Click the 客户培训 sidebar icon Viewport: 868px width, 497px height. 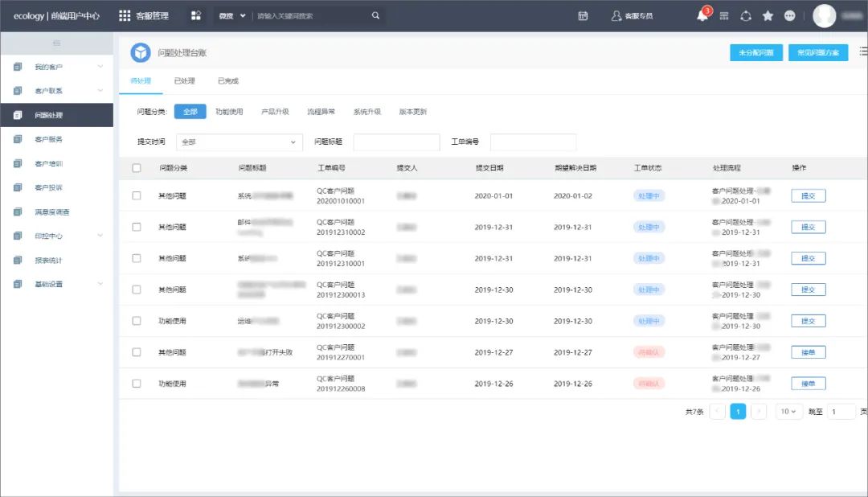(x=18, y=163)
